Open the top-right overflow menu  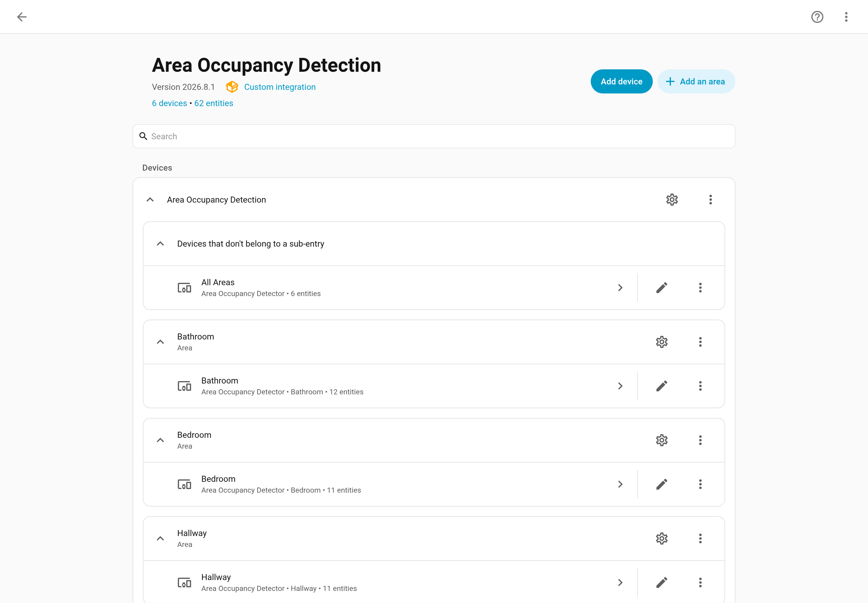pos(846,17)
